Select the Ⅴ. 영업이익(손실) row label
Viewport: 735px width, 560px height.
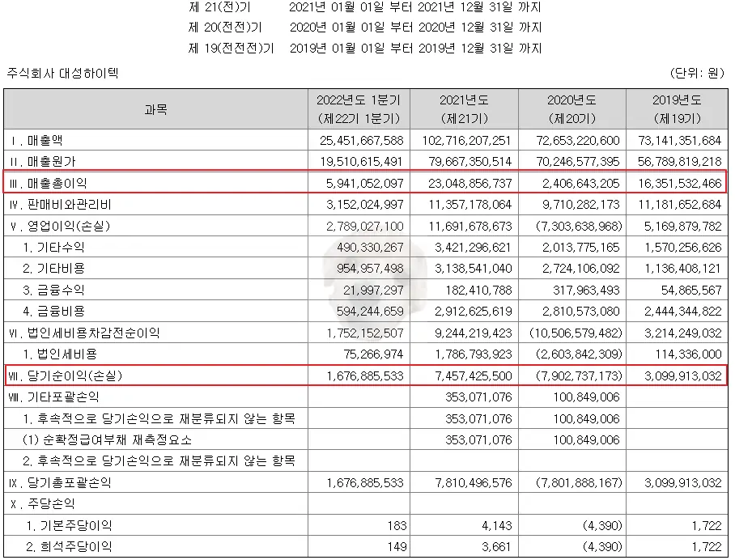pos(60,226)
